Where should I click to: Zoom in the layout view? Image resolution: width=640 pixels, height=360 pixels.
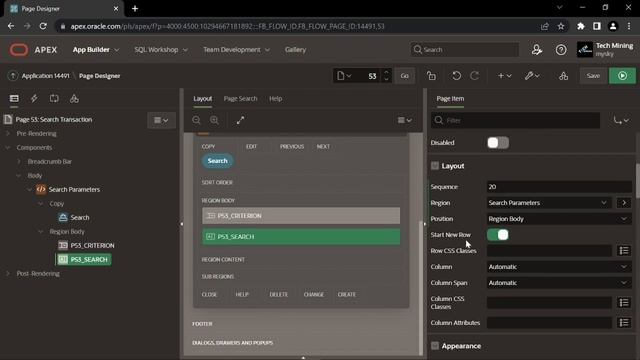(x=214, y=120)
